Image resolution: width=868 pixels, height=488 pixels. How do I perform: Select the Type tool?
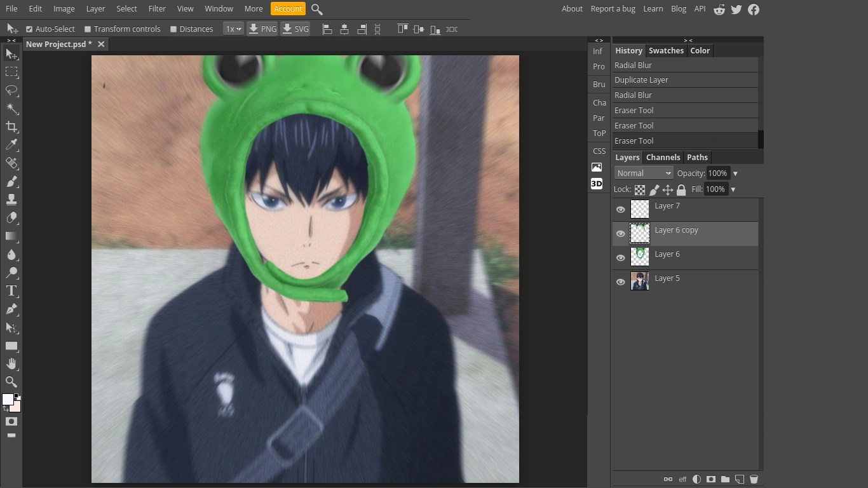11,291
